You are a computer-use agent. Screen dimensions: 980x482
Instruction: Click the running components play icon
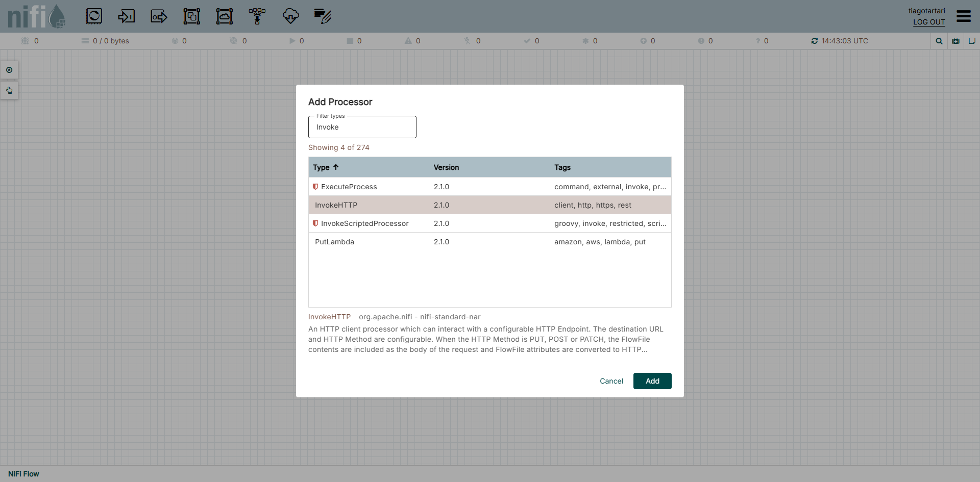(x=292, y=41)
